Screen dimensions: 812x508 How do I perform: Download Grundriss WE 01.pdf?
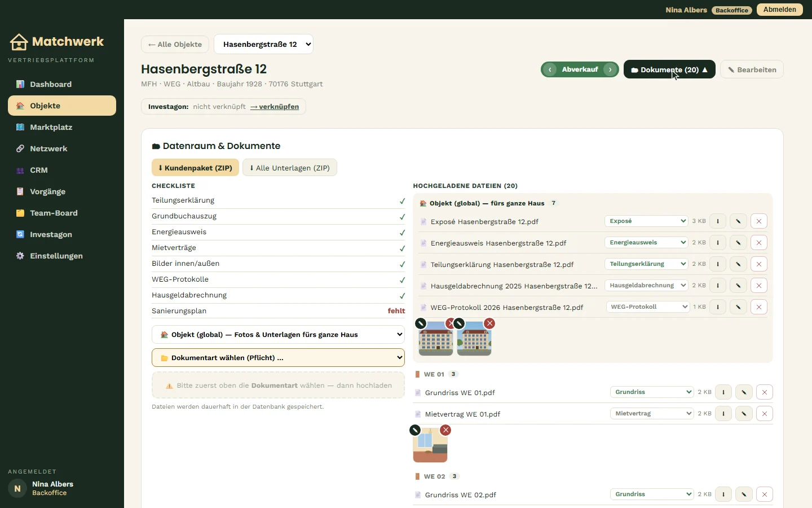(723, 392)
